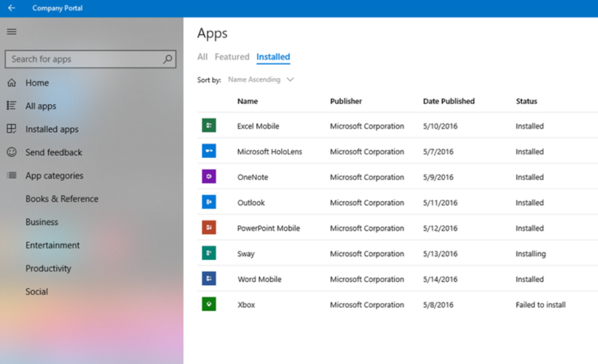Open Send feedback in sidebar

click(x=54, y=152)
